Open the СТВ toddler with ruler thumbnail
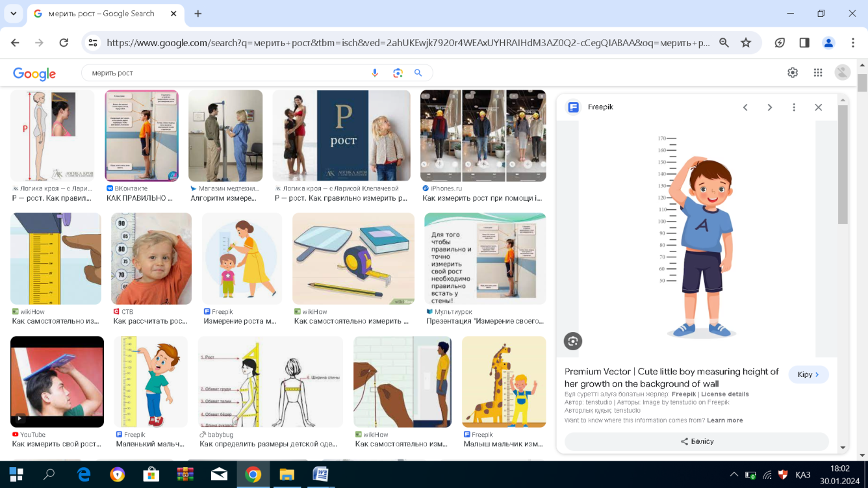The height and width of the screenshot is (488, 868). coord(151,259)
